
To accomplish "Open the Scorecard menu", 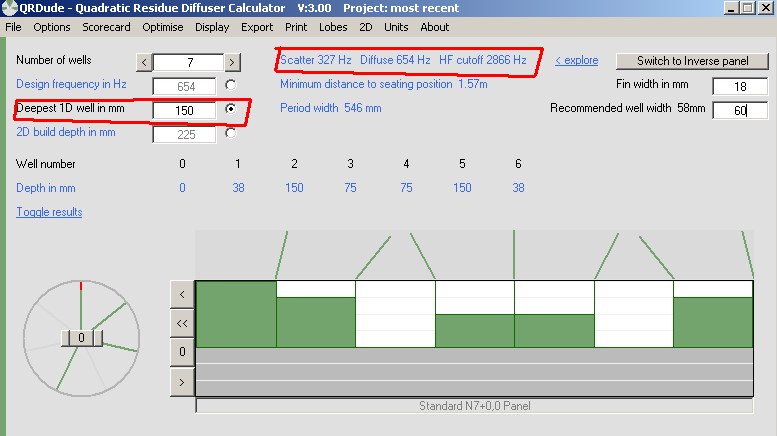I will (x=106, y=27).
